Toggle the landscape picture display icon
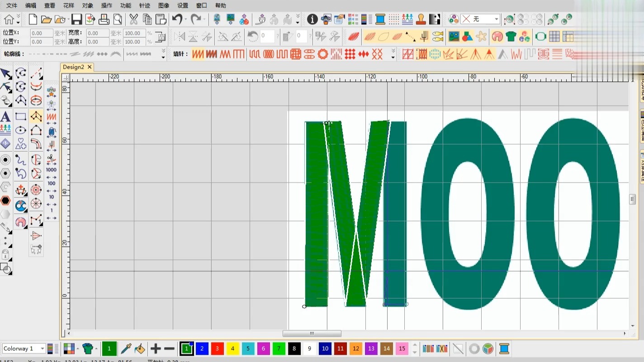 pos(454,37)
